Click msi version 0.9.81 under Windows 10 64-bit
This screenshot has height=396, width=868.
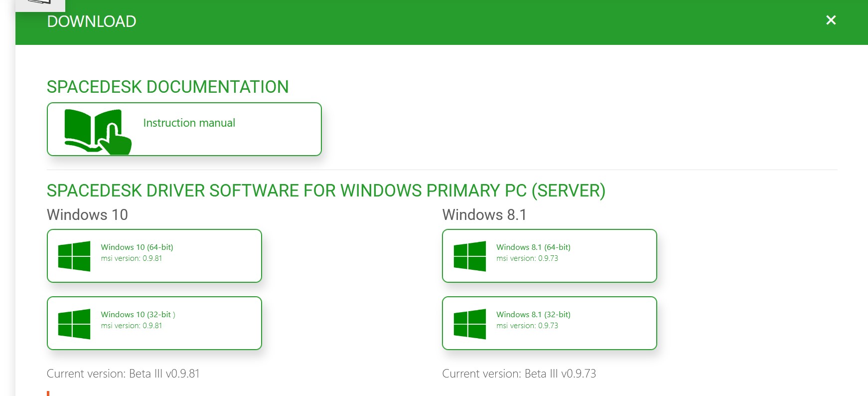pyautogui.click(x=132, y=258)
